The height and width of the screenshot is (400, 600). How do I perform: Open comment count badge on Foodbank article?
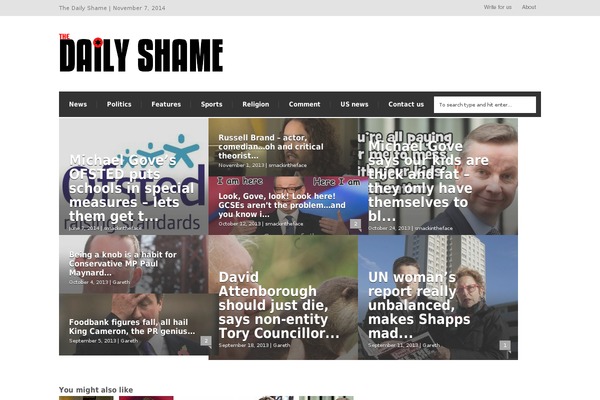pos(206,341)
